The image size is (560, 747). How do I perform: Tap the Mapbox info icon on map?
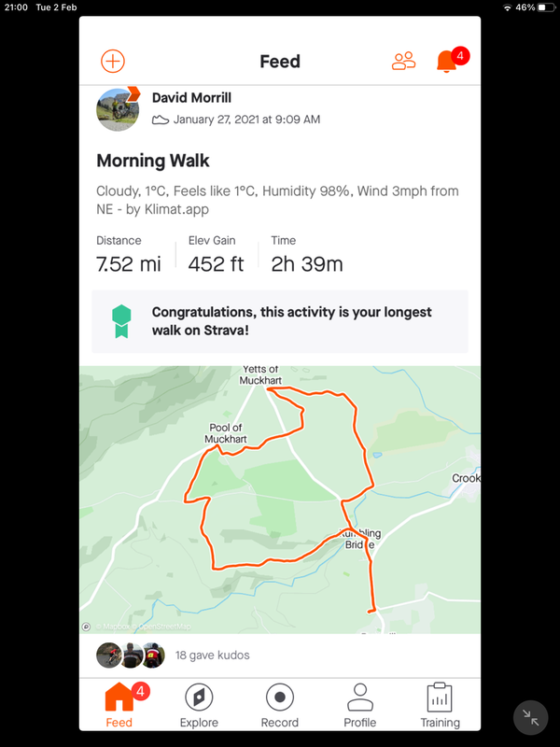click(x=87, y=627)
